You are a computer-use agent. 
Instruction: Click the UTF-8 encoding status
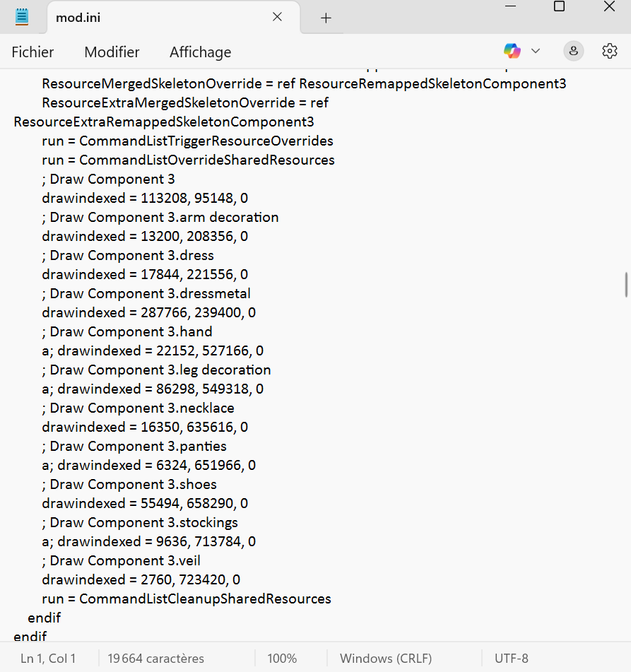(x=512, y=659)
